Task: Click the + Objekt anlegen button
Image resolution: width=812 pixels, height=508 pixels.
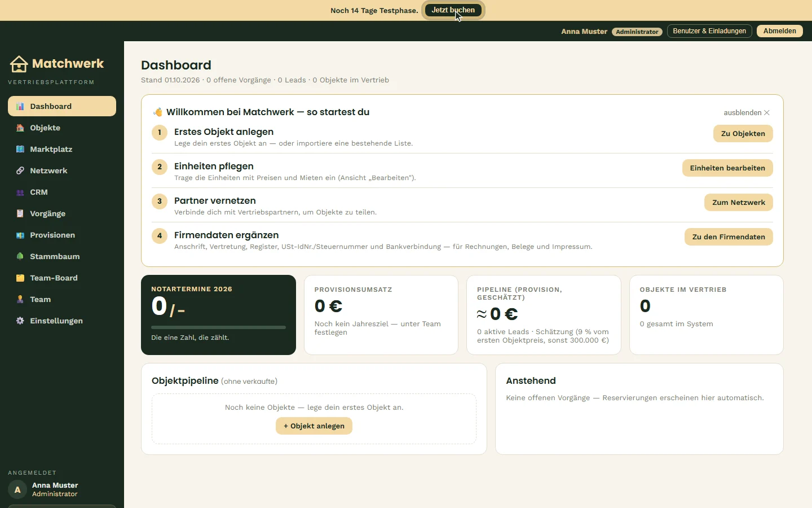Action: 314,426
